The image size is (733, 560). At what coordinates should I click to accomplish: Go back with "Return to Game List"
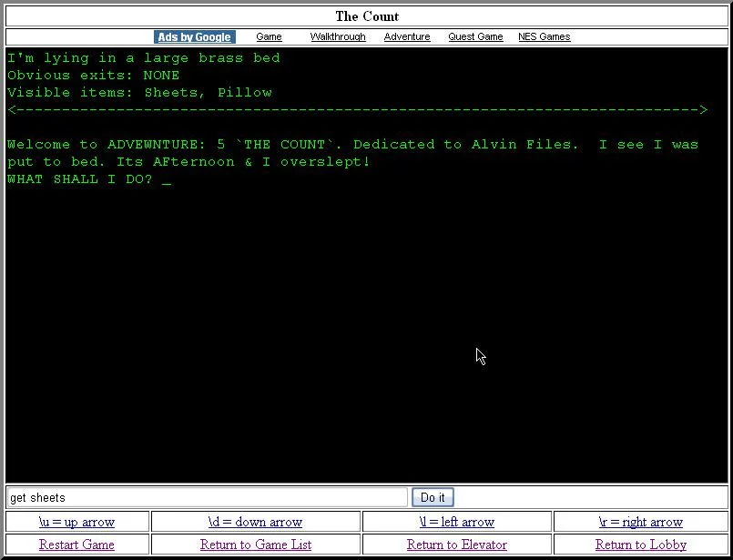pyautogui.click(x=256, y=545)
